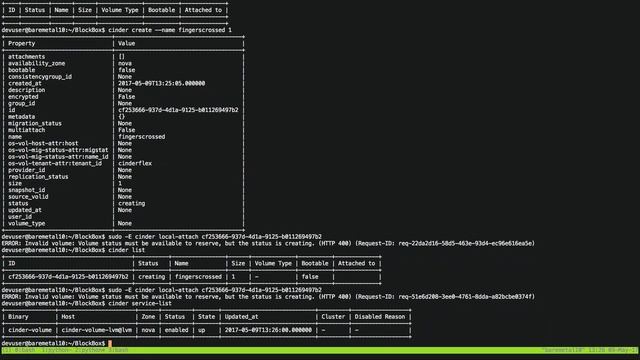Click the os-vol-host-attr:host property name
This screenshot has height=360, width=640.
coord(43,144)
